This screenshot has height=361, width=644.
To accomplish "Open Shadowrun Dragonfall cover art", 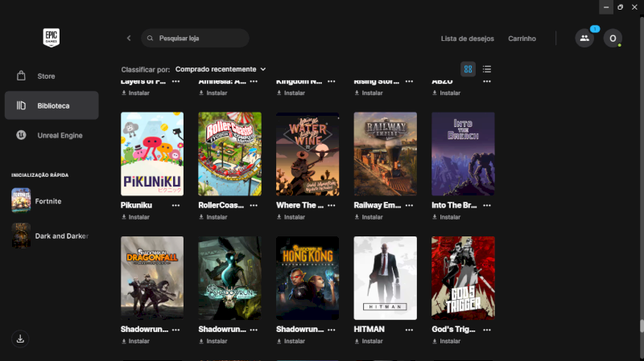I will point(152,278).
